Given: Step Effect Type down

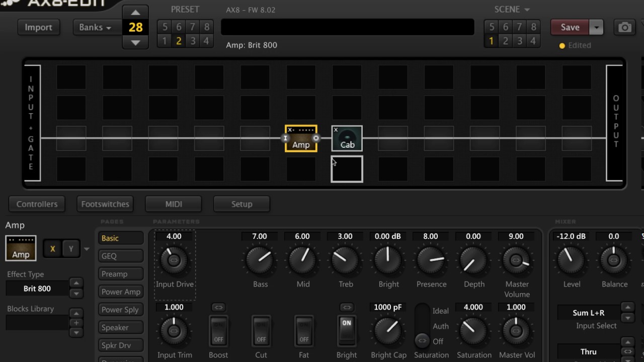Looking at the screenshot, I should point(75,293).
